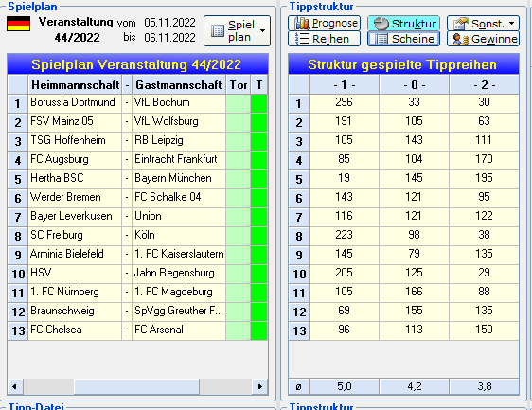Image resolution: width=532 pixels, height=410 pixels.
Task: Click the Tor column header
Action: [239, 84]
